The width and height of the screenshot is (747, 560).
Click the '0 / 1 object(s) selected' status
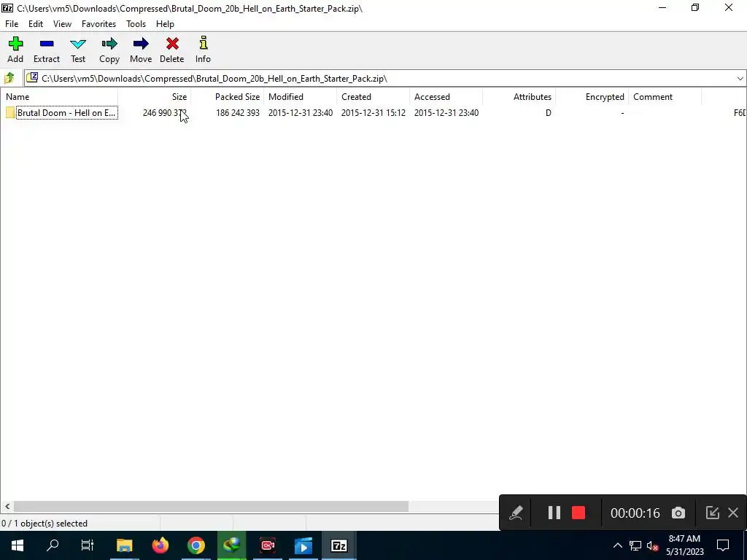point(44,524)
